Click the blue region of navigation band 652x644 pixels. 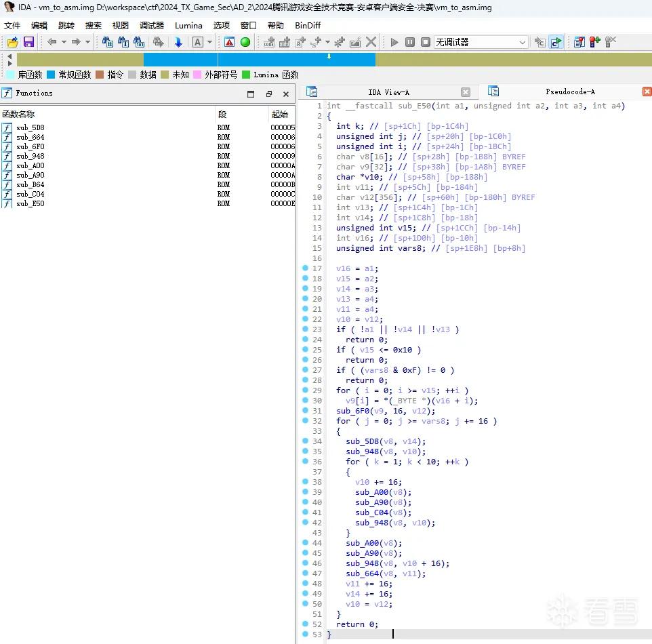pos(259,60)
